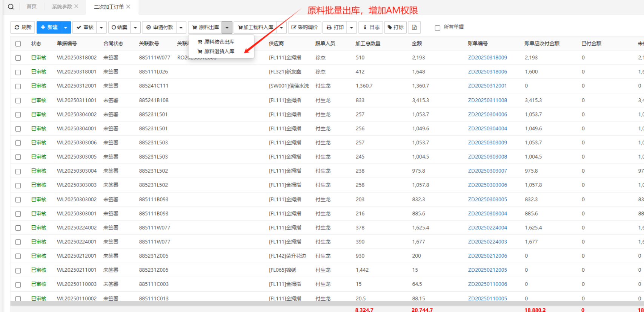
Task: Click the 刷新 refresh button
Action: pyautogui.click(x=23, y=28)
